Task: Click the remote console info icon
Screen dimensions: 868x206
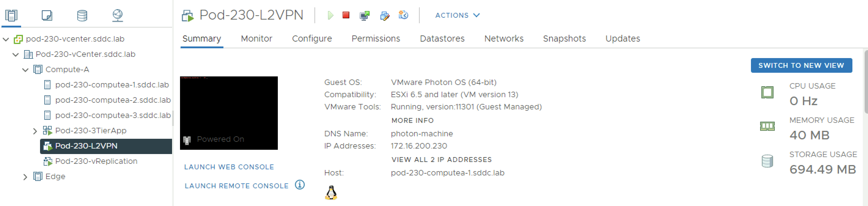Action: pos(300,185)
